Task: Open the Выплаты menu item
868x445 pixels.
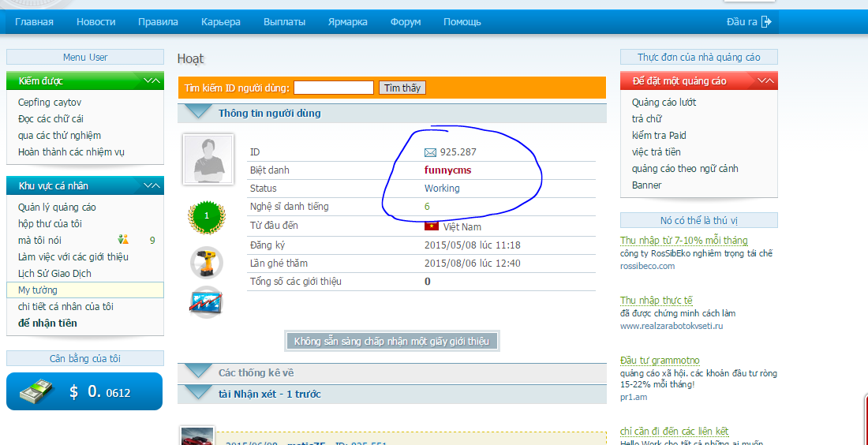Action: coord(285,22)
